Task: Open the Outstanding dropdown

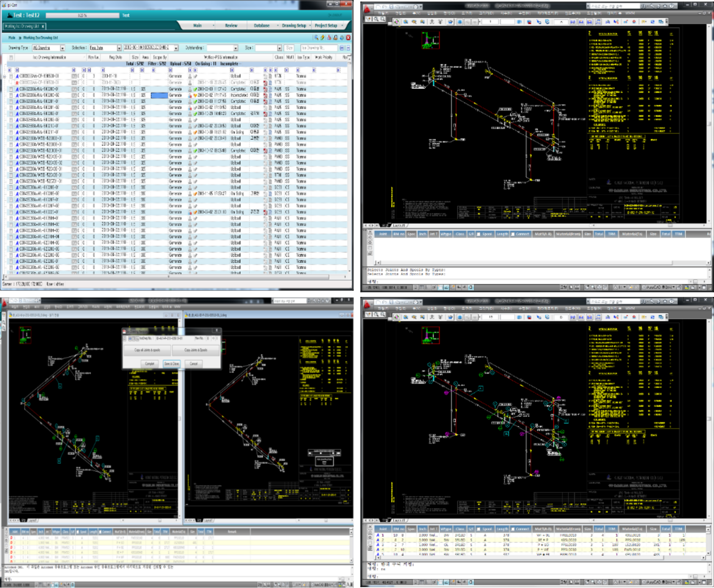Action: click(x=235, y=48)
